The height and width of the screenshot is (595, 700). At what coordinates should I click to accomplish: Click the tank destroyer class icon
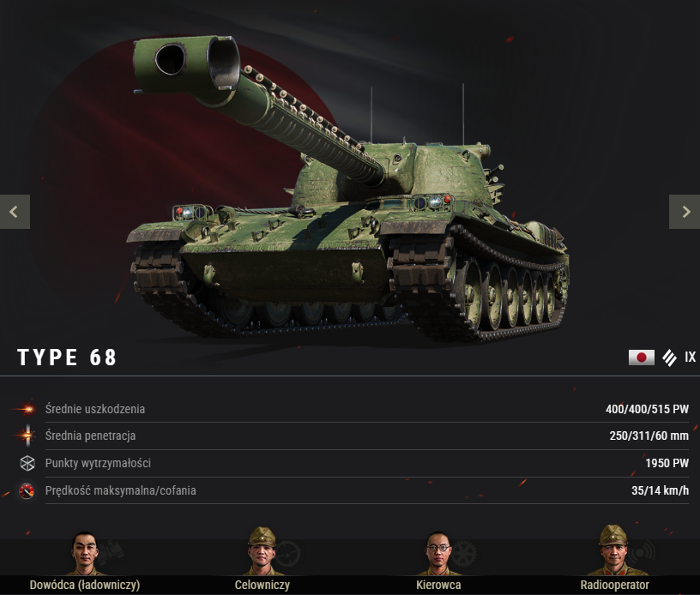[x=669, y=358]
